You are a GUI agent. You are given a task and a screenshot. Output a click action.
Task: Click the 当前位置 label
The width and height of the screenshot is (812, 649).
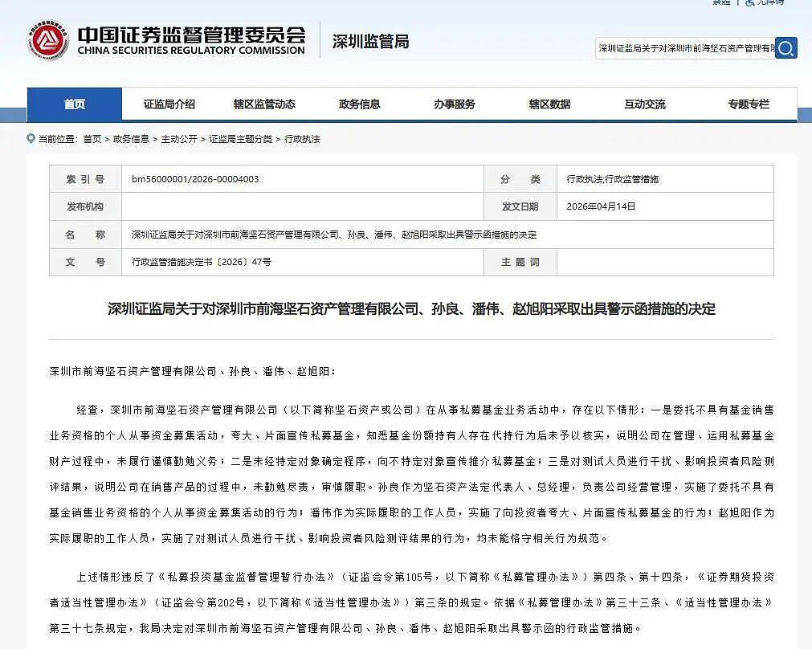(x=58, y=139)
